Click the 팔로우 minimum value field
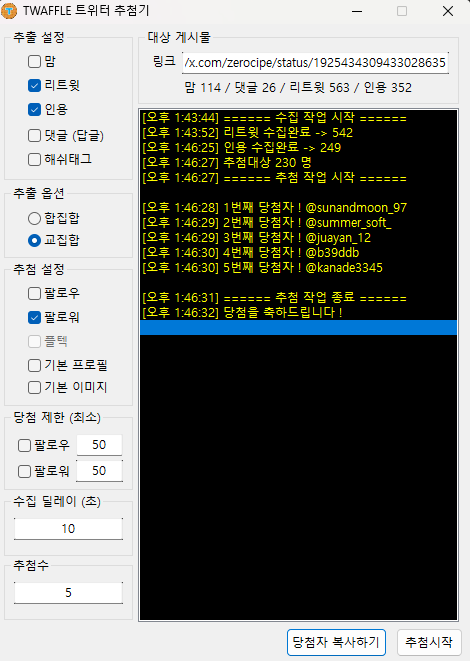 [99, 445]
